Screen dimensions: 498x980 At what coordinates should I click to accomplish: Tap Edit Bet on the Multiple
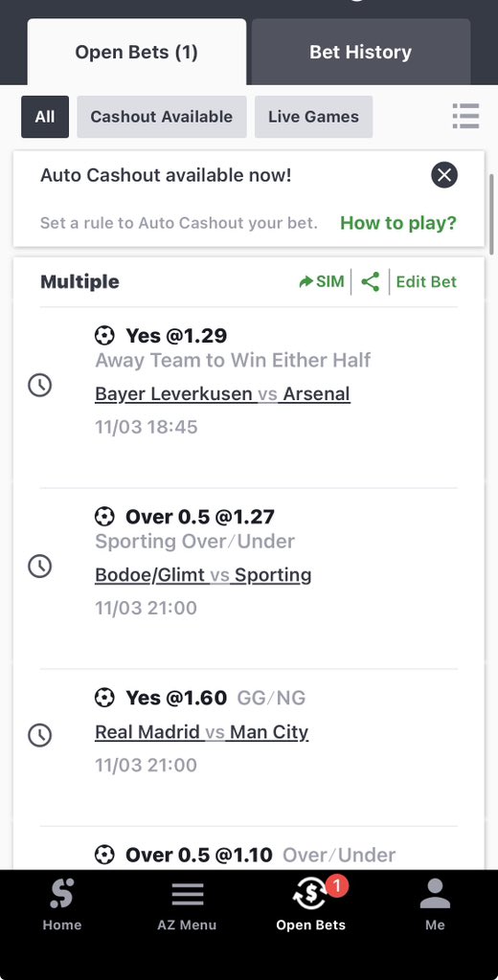tap(427, 282)
